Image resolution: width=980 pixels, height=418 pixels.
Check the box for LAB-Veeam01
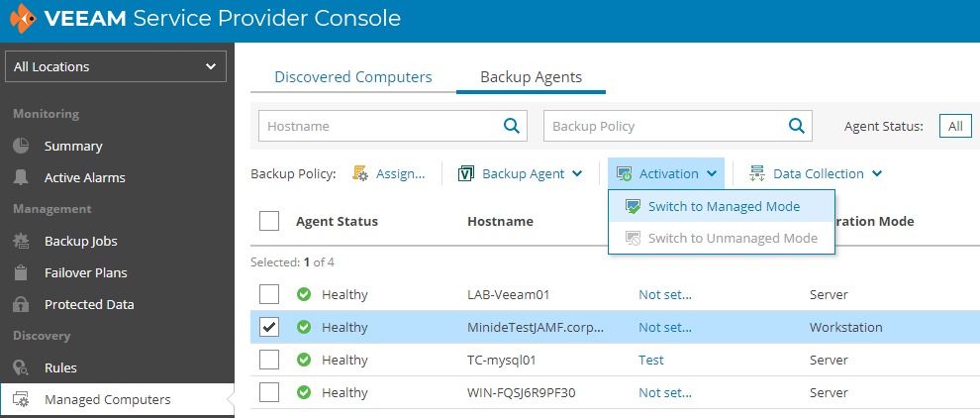268,294
